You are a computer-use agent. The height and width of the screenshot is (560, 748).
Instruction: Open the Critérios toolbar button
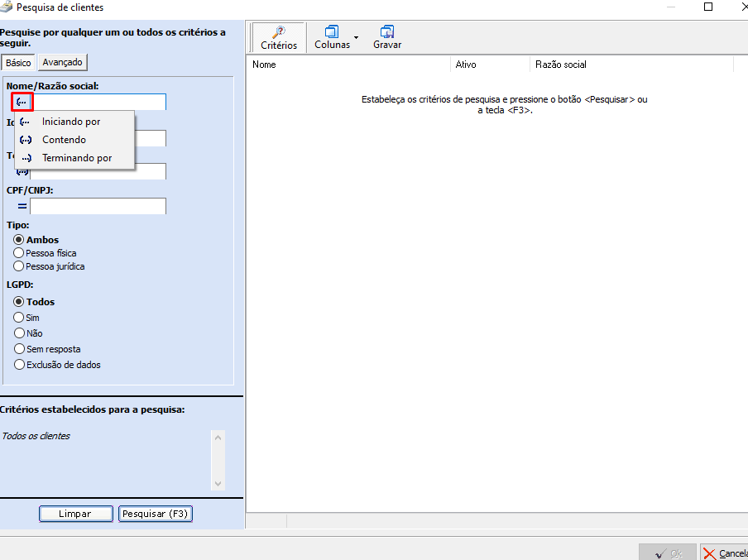[279, 38]
